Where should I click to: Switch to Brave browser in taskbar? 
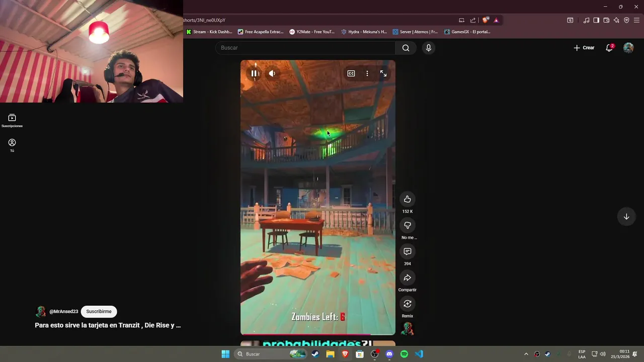click(x=345, y=354)
